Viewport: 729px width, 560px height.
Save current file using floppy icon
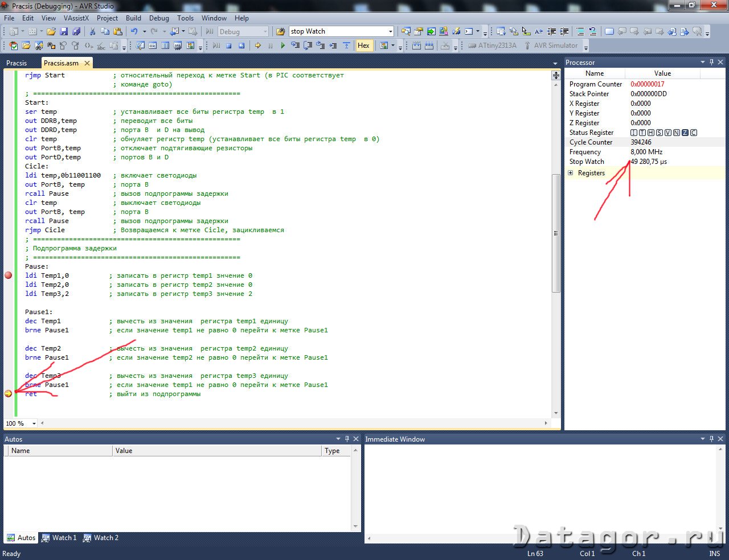point(64,31)
